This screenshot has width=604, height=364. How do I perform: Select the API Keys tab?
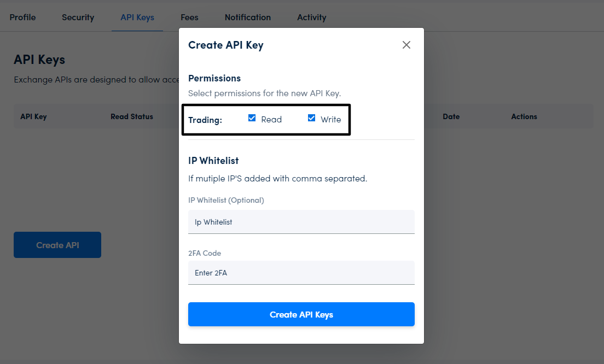point(137,17)
